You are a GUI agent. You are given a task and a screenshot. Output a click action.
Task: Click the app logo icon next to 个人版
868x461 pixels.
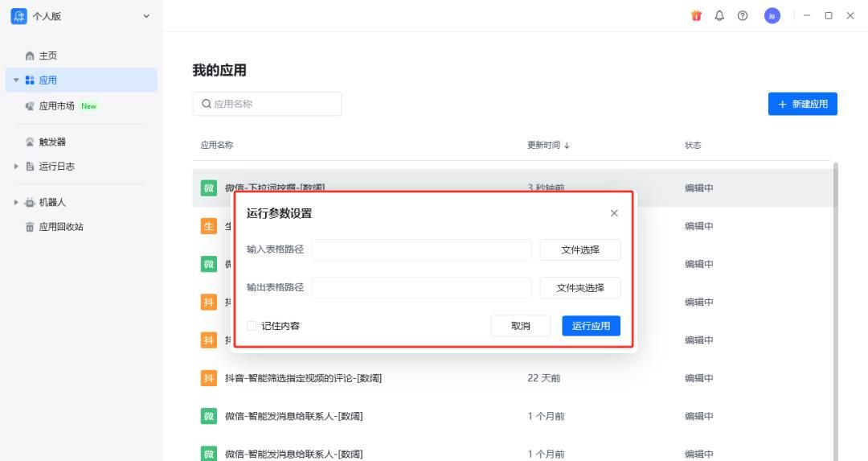18,16
